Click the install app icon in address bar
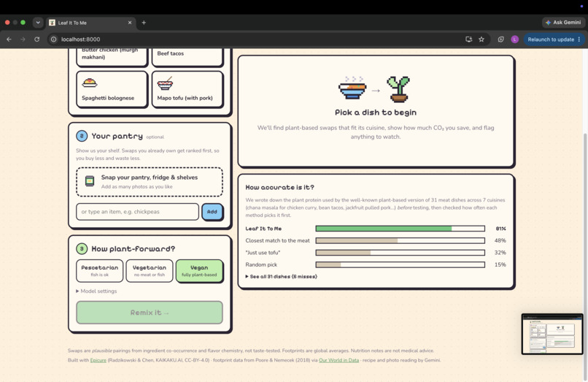Image resolution: width=588 pixels, height=382 pixels. tap(468, 39)
